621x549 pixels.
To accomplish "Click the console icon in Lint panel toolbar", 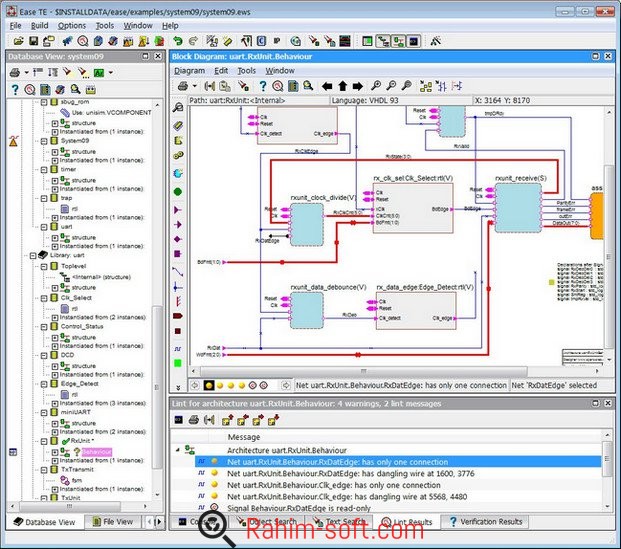I will (179, 420).
